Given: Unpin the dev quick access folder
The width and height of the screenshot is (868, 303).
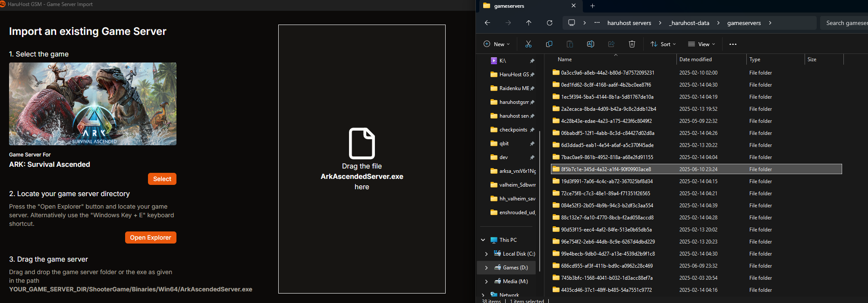Looking at the screenshot, I should click(x=532, y=157).
